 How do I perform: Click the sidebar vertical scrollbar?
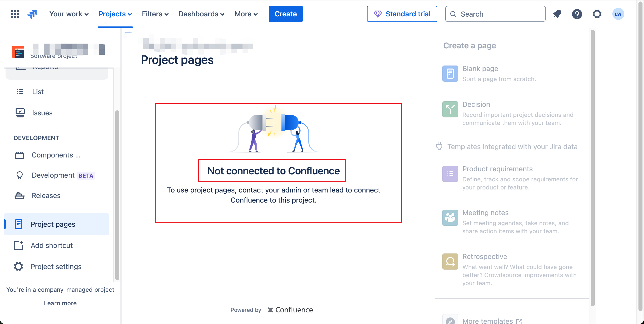tap(117, 195)
